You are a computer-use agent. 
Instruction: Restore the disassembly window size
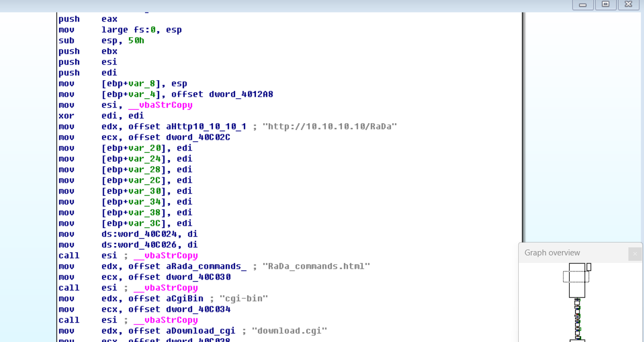605,4
